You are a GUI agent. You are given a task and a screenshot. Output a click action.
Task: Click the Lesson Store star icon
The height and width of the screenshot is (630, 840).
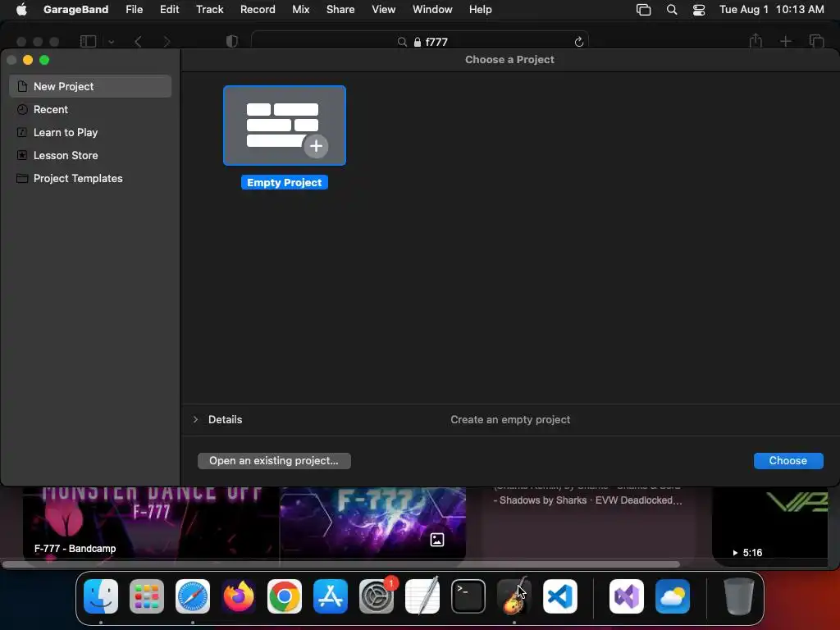pyautogui.click(x=22, y=155)
